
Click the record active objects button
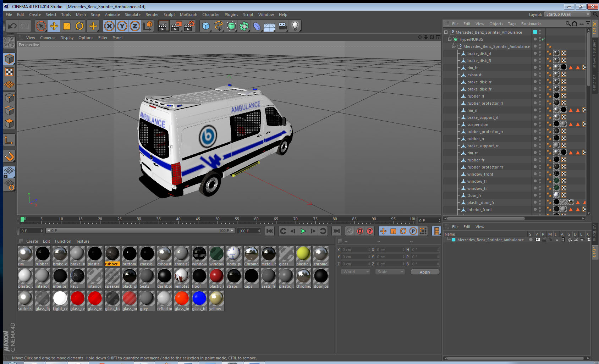350,231
